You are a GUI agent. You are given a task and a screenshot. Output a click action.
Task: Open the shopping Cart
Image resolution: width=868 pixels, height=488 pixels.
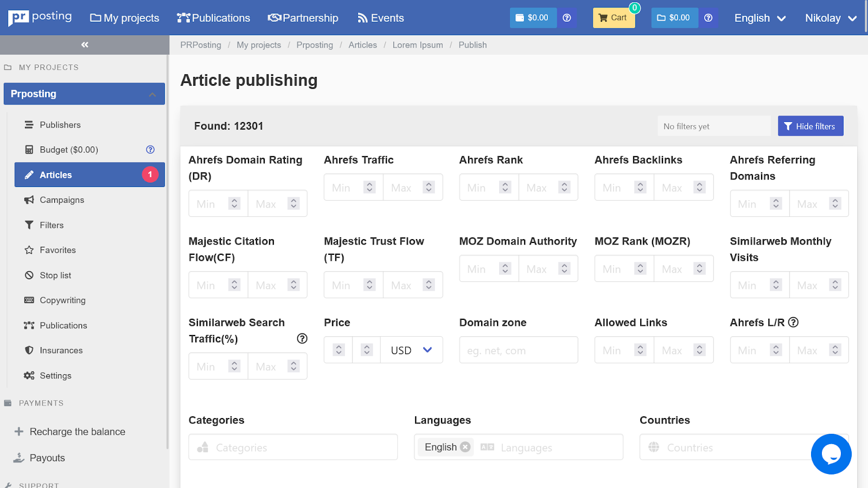(x=613, y=18)
